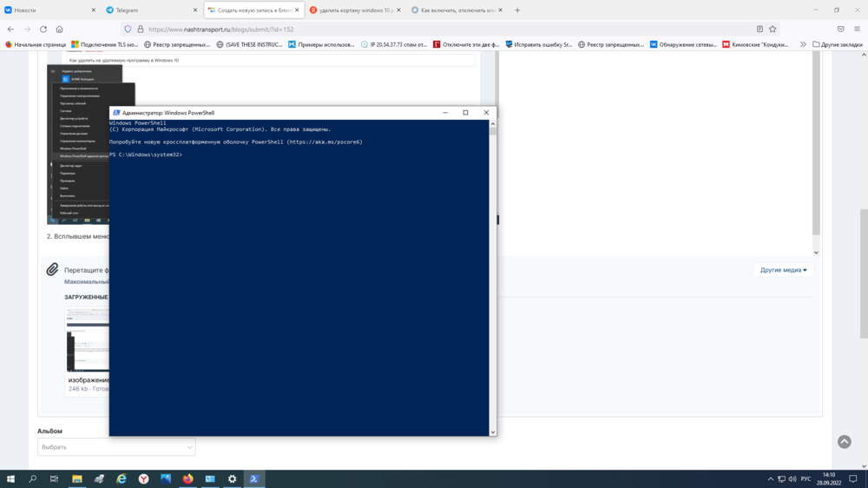Open 'Исправить ошибку' bookmark
This screenshot has width=868, height=488.
tap(539, 44)
